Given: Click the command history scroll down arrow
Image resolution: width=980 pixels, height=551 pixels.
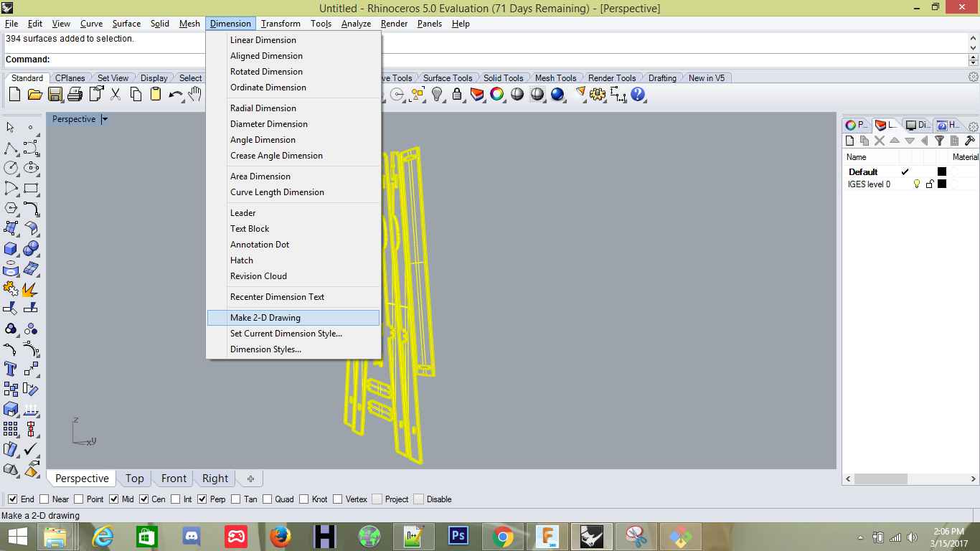Looking at the screenshot, I should (x=974, y=47).
